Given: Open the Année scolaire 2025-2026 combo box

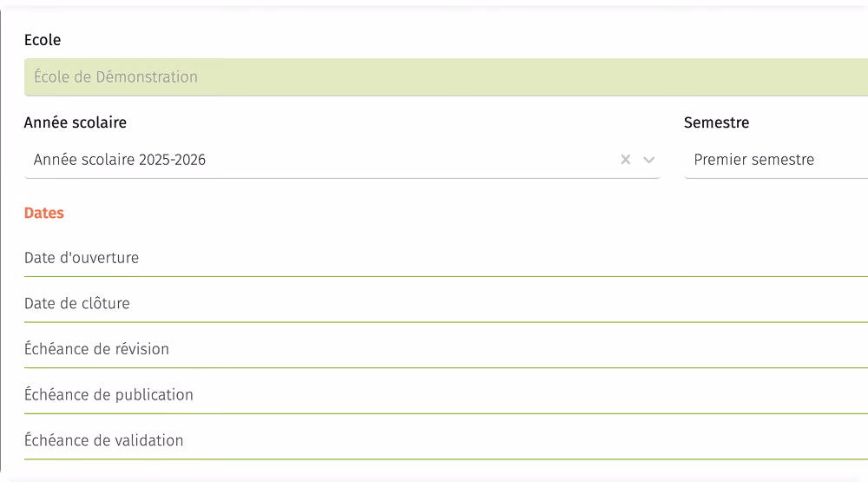Looking at the screenshot, I should pyautogui.click(x=342, y=160).
